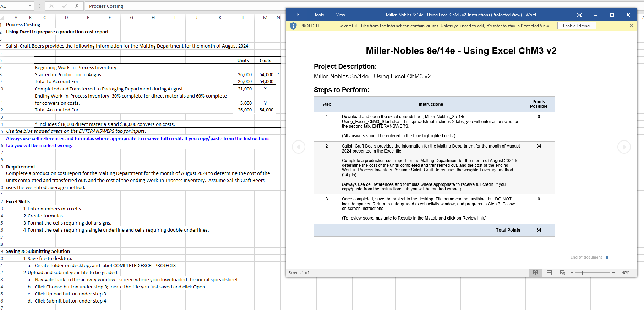Click the Excel formula Enter checkmark icon
The width and height of the screenshot is (644, 310).
click(64, 6)
